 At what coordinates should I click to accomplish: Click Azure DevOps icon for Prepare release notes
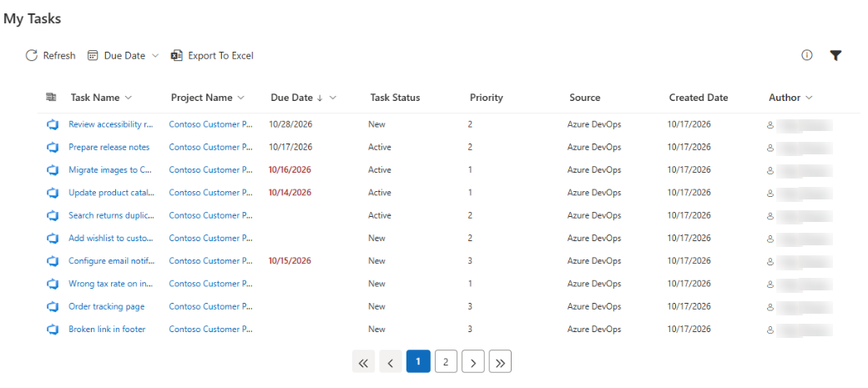(x=53, y=147)
